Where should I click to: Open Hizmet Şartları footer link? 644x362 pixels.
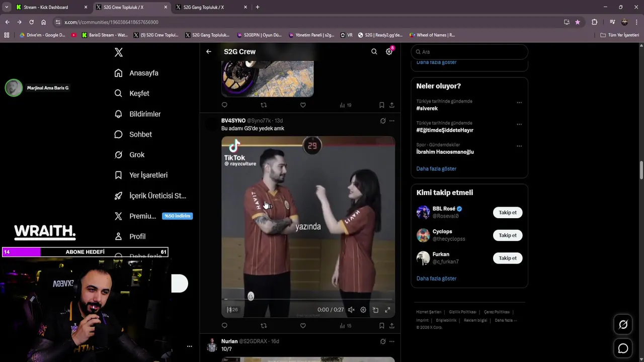click(429, 312)
